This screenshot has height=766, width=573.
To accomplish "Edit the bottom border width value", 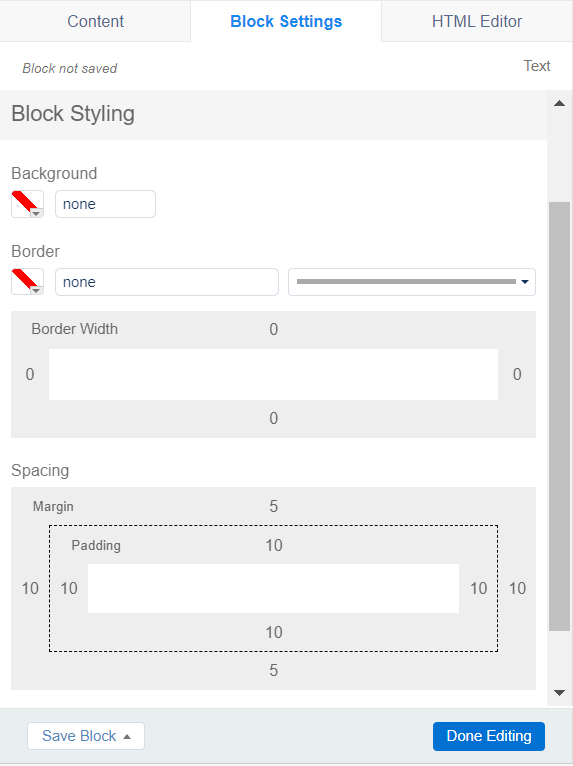I will pos(274,418).
